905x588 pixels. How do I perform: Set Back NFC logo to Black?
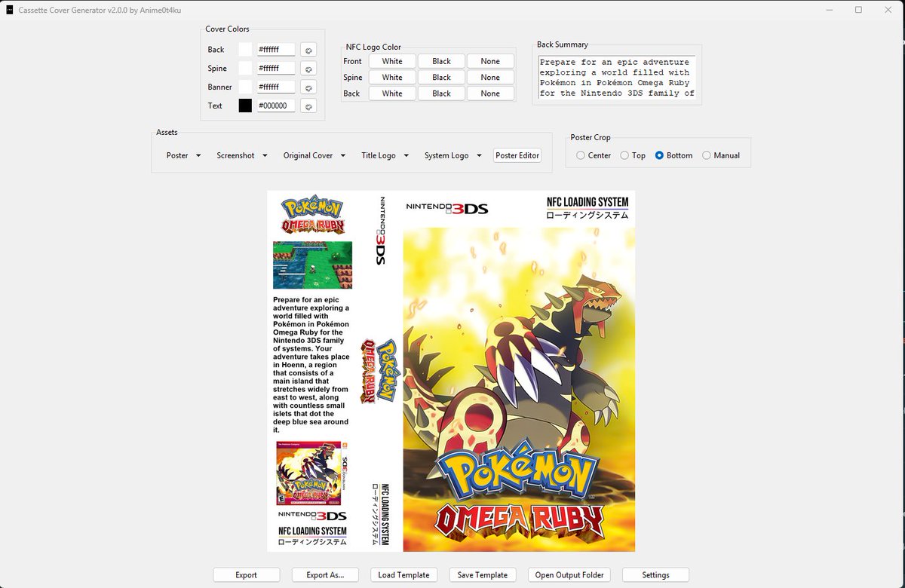pyautogui.click(x=441, y=93)
